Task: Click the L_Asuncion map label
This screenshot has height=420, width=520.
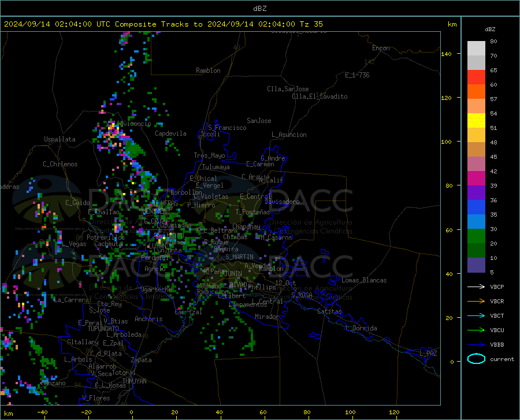Action: tap(289, 135)
